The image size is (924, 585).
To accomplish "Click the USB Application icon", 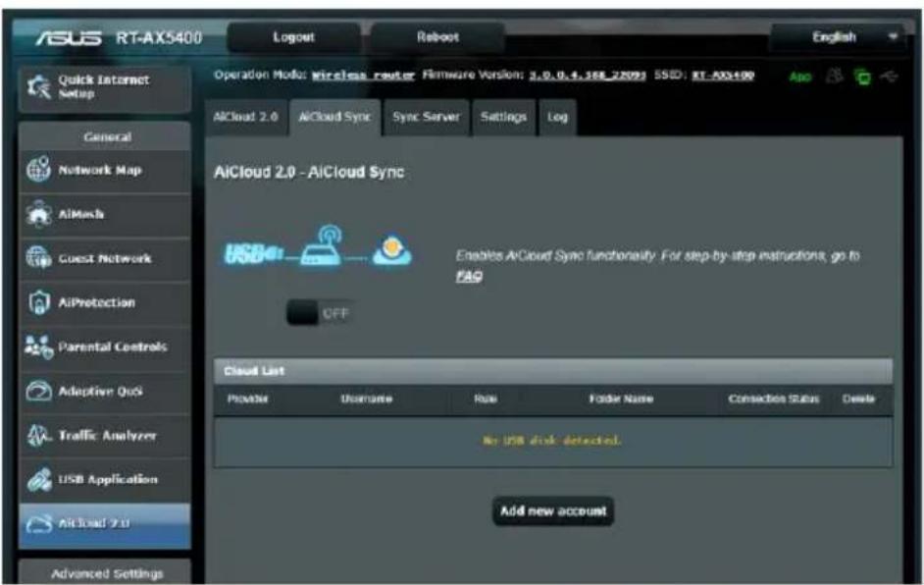I will click(x=39, y=479).
